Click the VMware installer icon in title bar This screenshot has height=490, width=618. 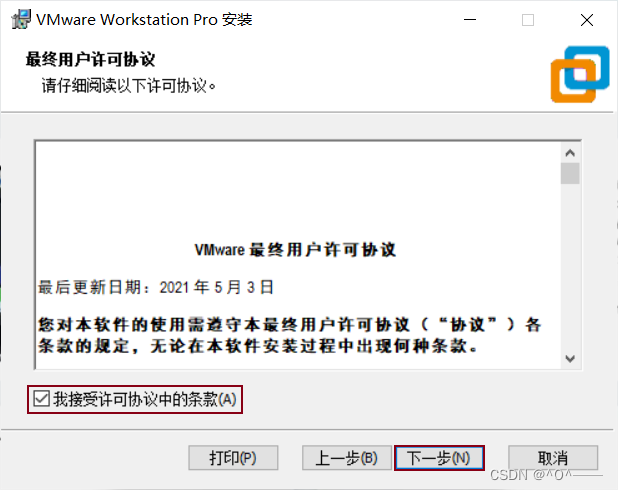pos(21,19)
